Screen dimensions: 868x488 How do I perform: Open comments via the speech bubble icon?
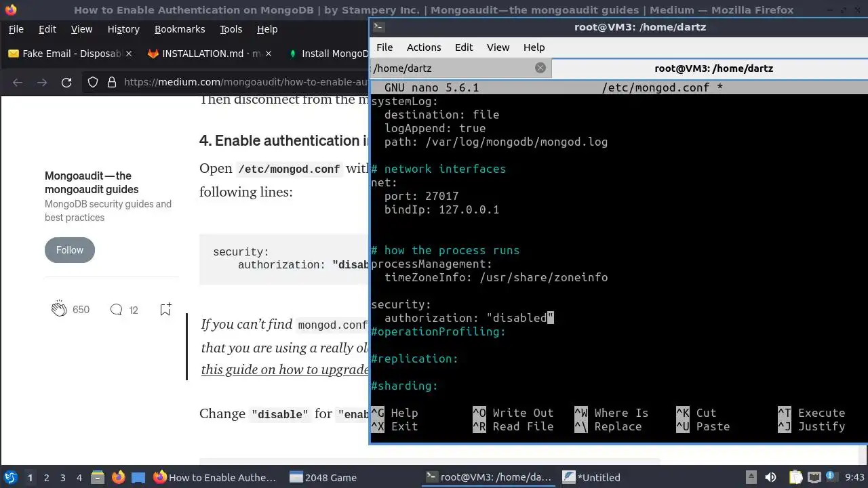pos(116,310)
